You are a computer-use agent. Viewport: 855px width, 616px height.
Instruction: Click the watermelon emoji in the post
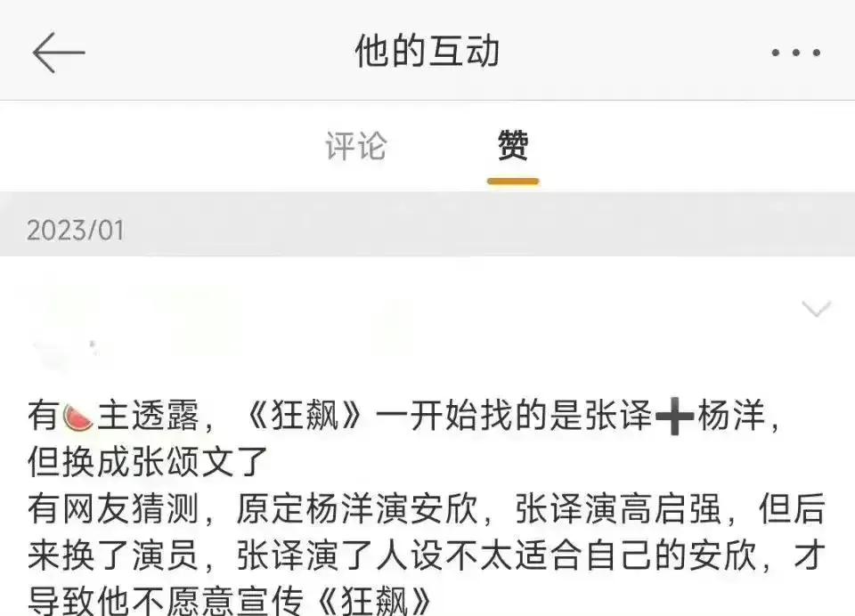tap(77, 417)
